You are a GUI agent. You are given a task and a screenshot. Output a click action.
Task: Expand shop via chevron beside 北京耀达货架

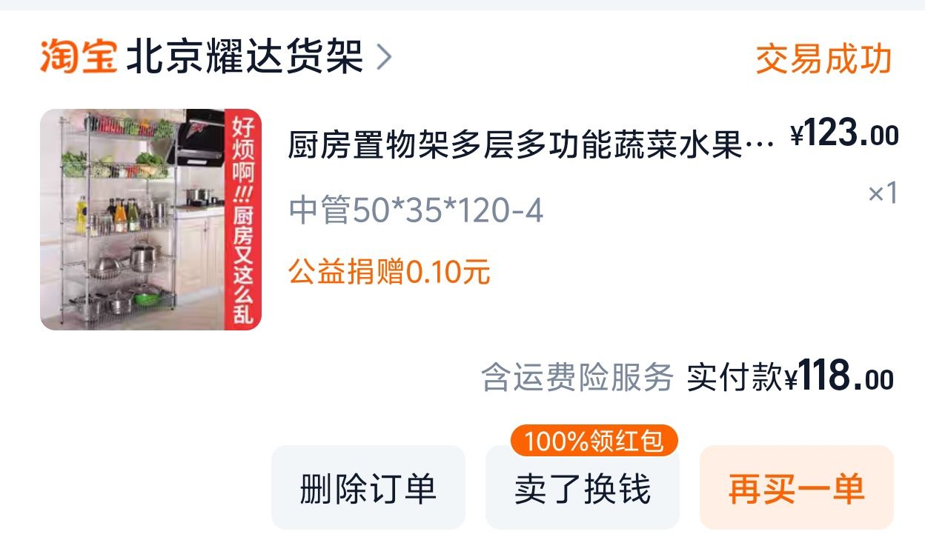coord(383,57)
